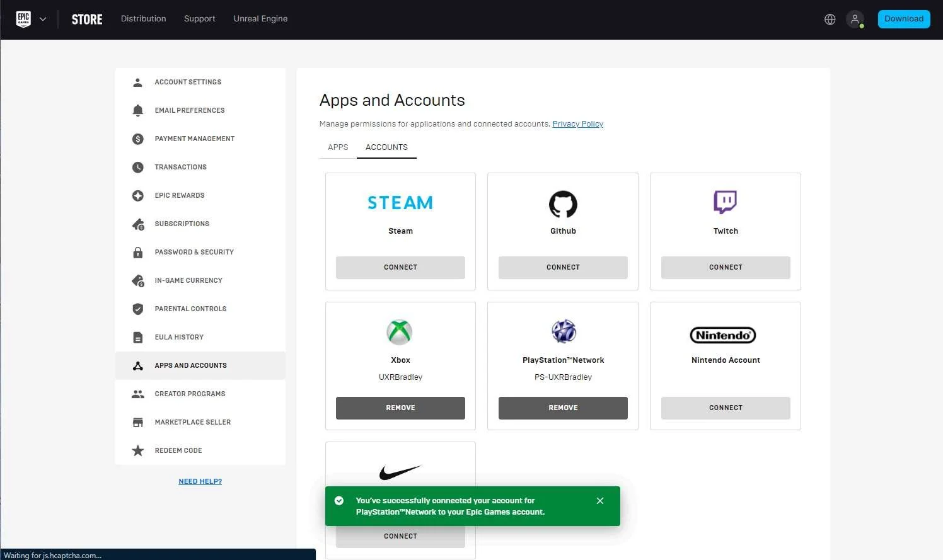Screen dimensions: 943x560
Task: Click the Apps and Accounts page heading
Action: 392,101
